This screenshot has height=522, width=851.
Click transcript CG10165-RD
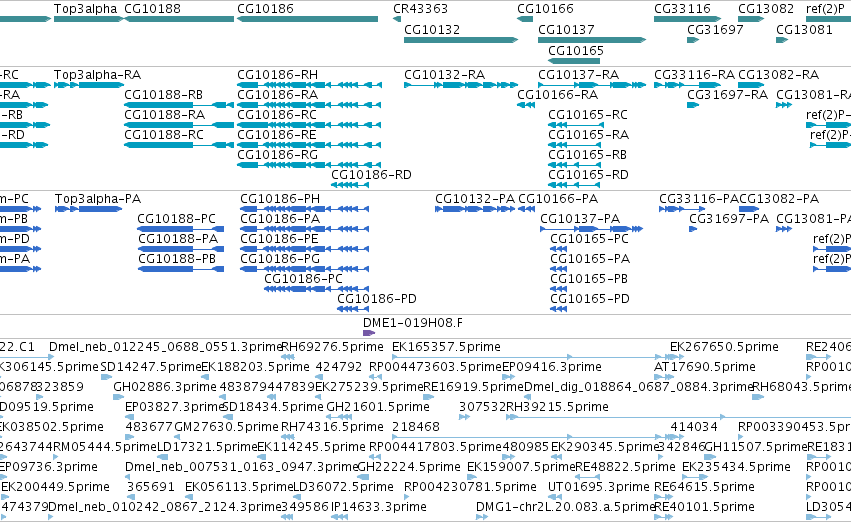point(588,175)
